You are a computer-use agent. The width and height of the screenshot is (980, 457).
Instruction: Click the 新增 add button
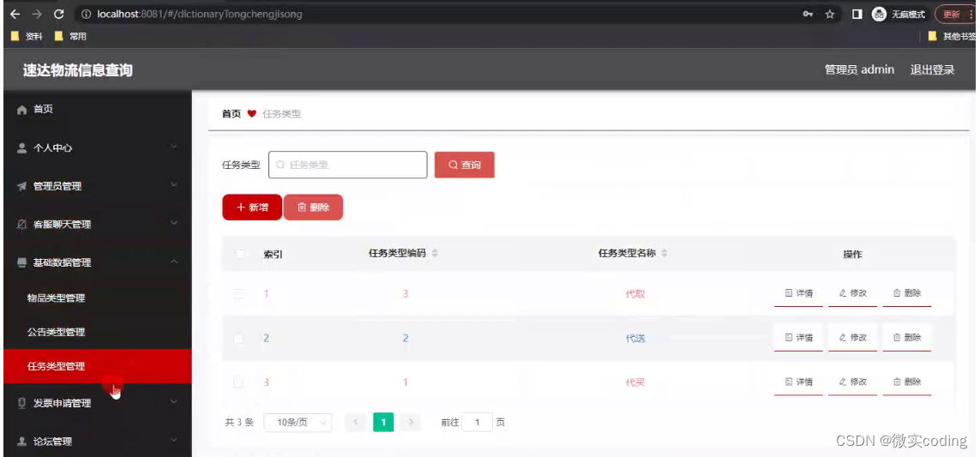(252, 207)
